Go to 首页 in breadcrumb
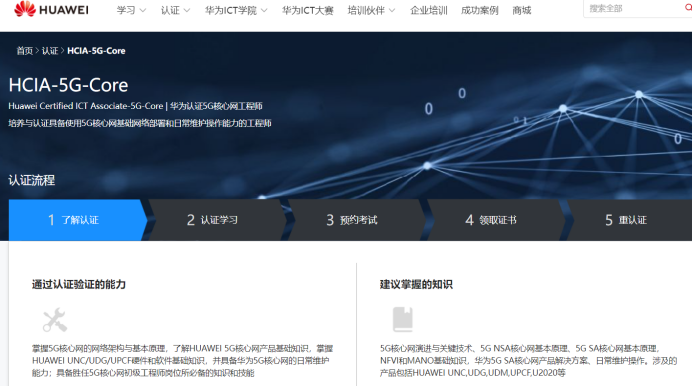Viewport: 692px width, 387px height. pos(25,51)
